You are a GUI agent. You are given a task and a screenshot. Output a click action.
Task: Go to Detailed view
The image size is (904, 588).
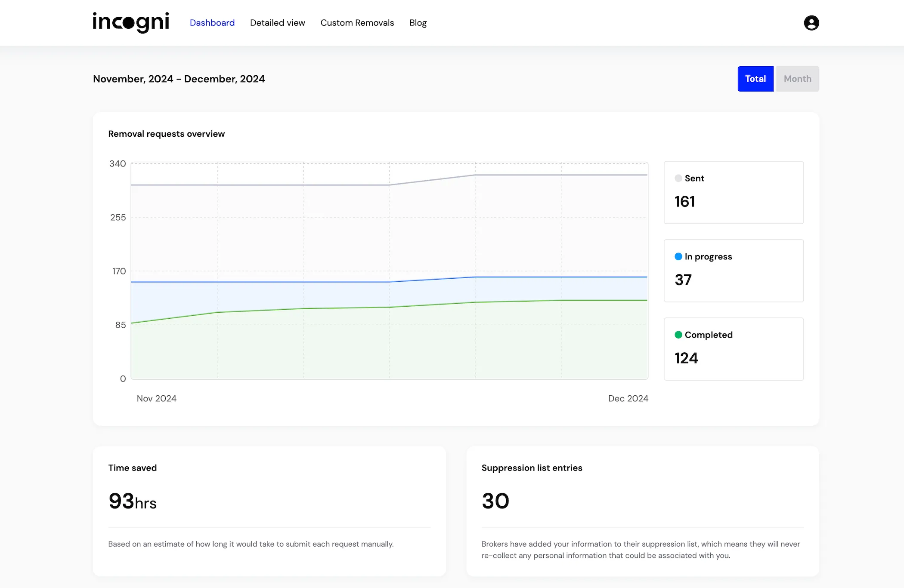(278, 23)
